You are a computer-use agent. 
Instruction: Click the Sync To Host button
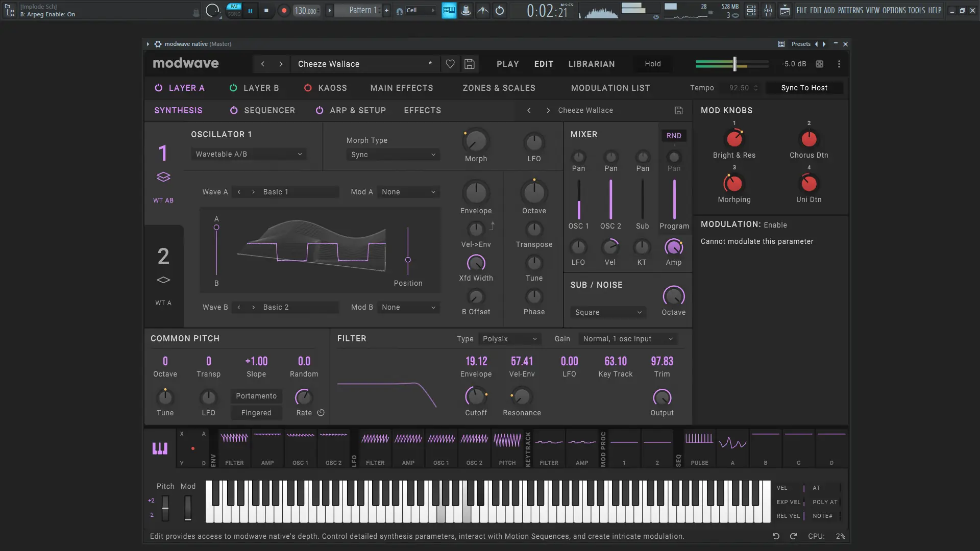pos(804,88)
